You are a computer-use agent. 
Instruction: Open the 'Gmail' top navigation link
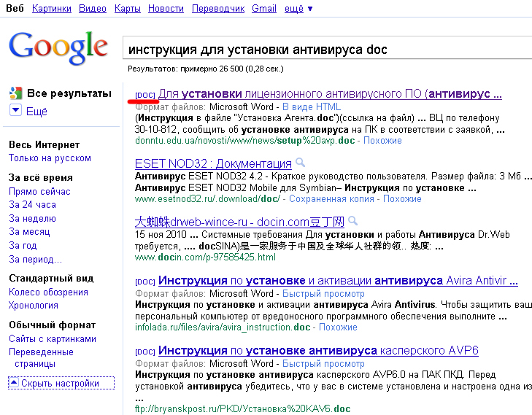pyautogui.click(x=264, y=9)
